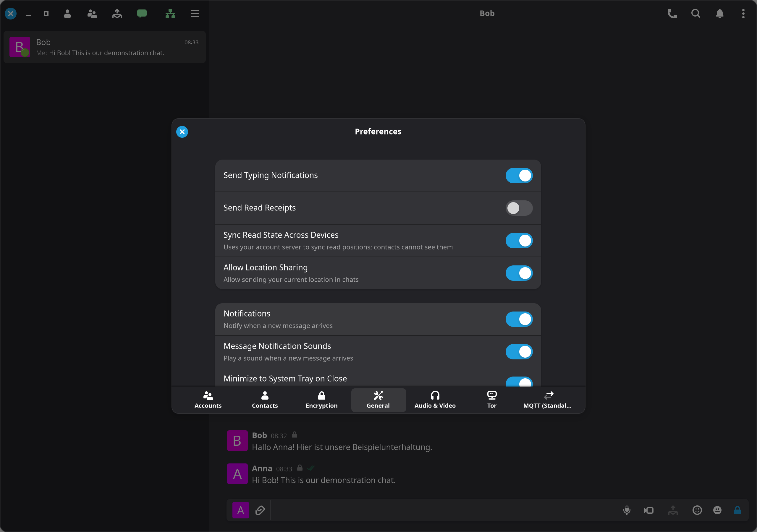This screenshot has height=532, width=757.
Task: Close the Preferences dialog
Action: click(182, 132)
